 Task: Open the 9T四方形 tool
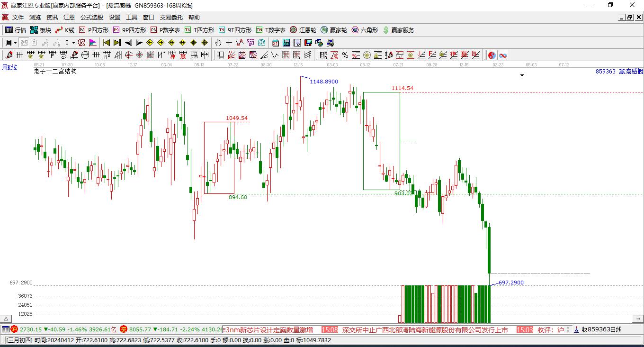pos(235,30)
